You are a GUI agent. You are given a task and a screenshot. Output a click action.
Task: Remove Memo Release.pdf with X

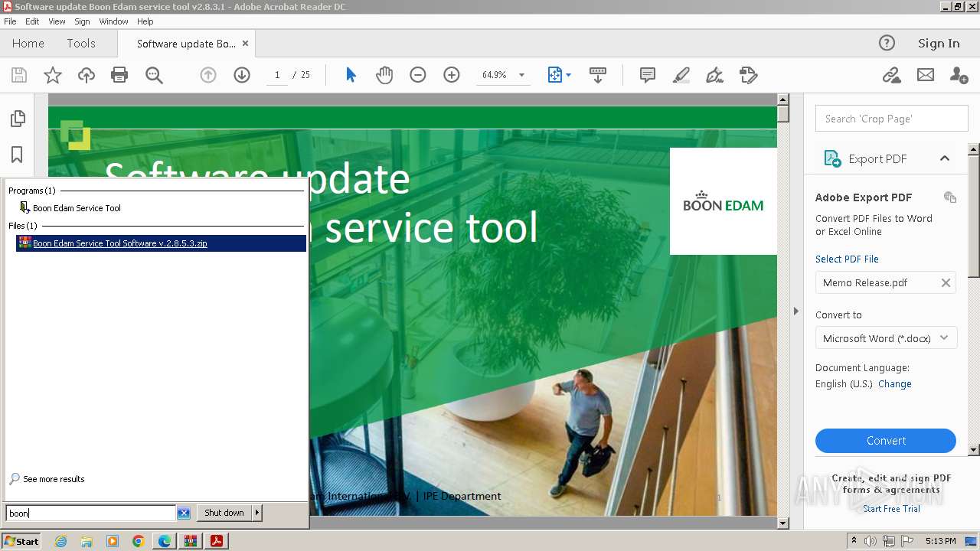click(x=946, y=282)
